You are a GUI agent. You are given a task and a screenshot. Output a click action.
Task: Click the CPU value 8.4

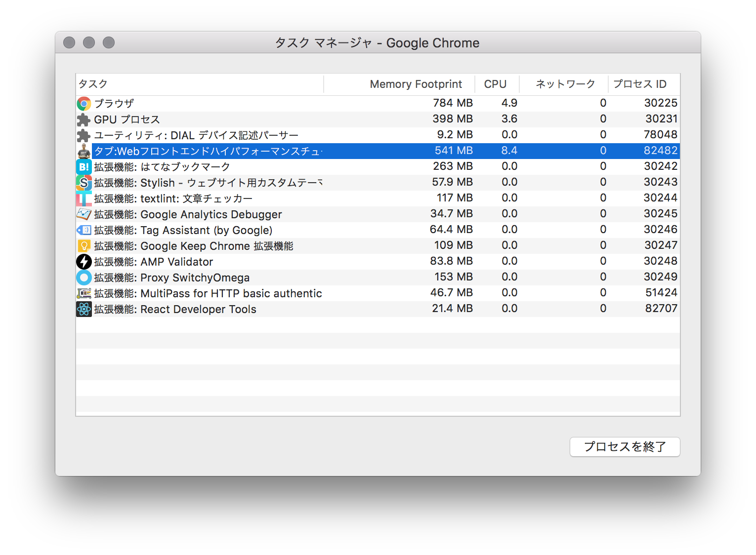click(509, 151)
